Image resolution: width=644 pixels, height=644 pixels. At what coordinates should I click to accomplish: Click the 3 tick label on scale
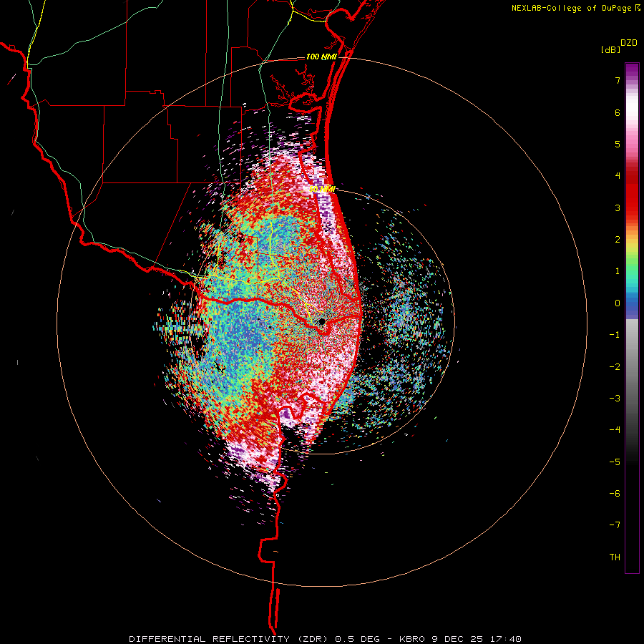click(x=618, y=208)
